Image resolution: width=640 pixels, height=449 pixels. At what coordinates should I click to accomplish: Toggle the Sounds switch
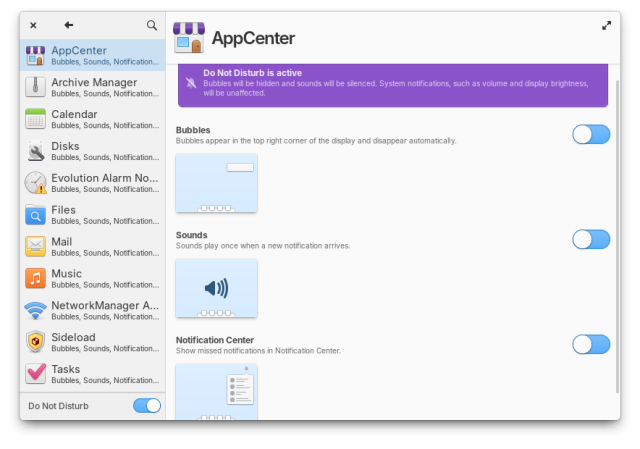pos(591,240)
